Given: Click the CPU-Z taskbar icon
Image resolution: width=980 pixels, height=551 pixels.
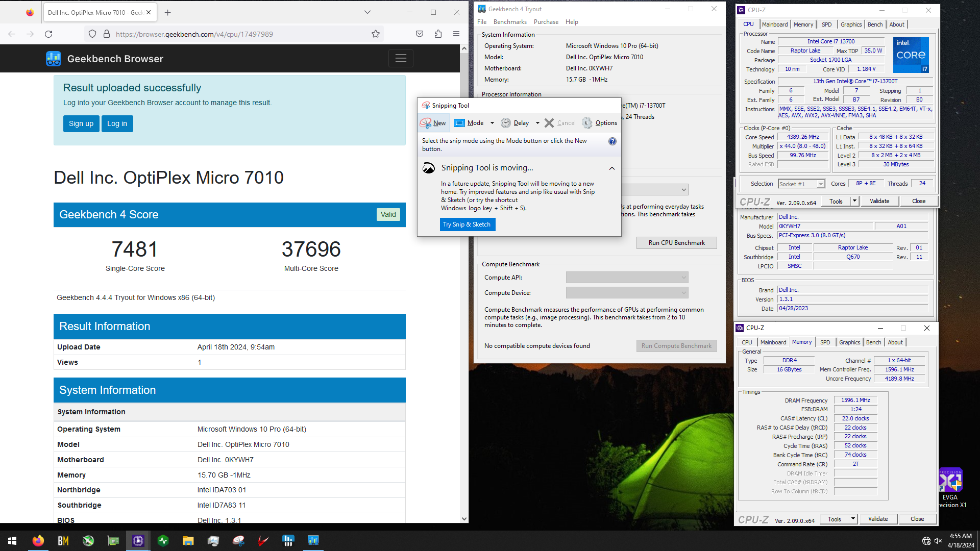Looking at the screenshot, I should tap(138, 540).
